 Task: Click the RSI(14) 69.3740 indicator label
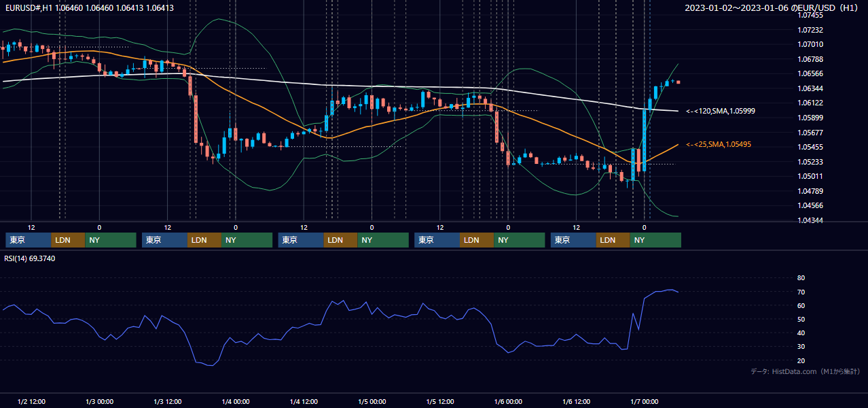click(30, 258)
